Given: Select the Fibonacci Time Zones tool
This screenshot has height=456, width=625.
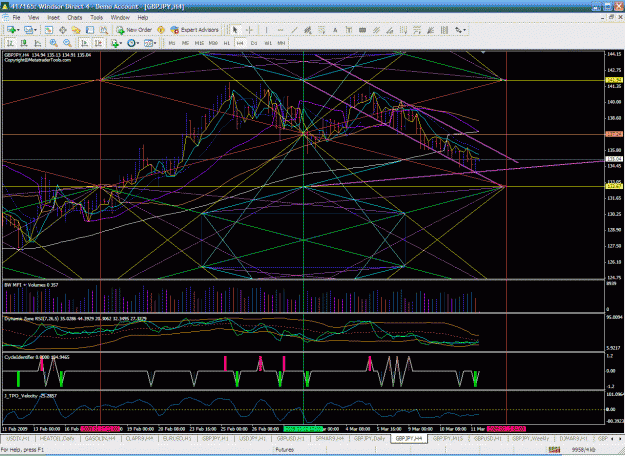Looking at the screenshot, I should tap(403, 30).
